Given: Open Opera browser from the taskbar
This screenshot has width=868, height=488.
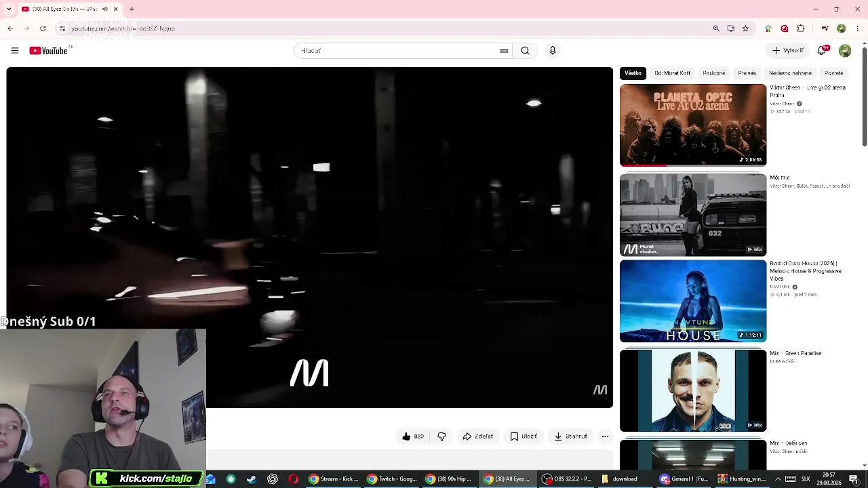Looking at the screenshot, I should [293, 479].
